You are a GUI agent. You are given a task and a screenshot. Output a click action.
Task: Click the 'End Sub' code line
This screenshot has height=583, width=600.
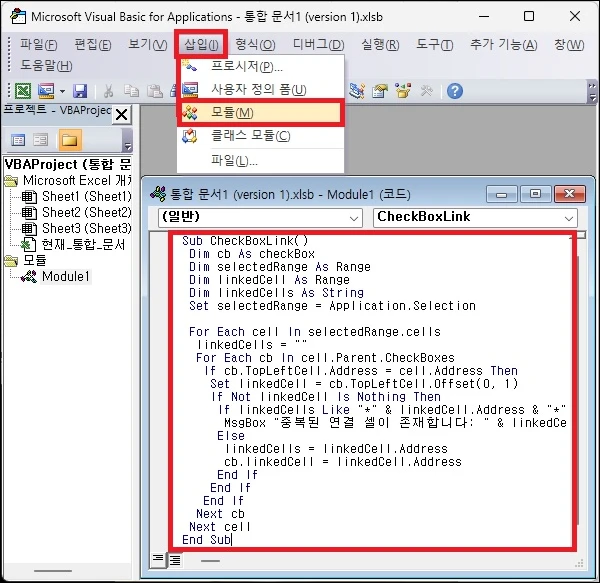pos(207,540)
